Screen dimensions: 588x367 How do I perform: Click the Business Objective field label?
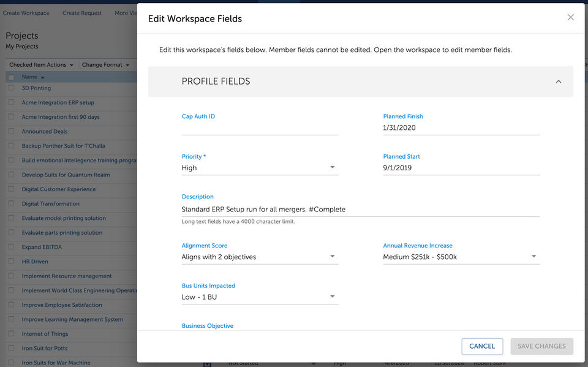pyautogui.click(x=208, y=326)
